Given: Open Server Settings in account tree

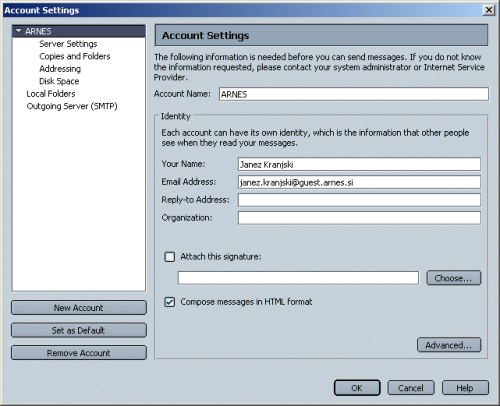Looking at the screenshot, I should tap(68, 44).
